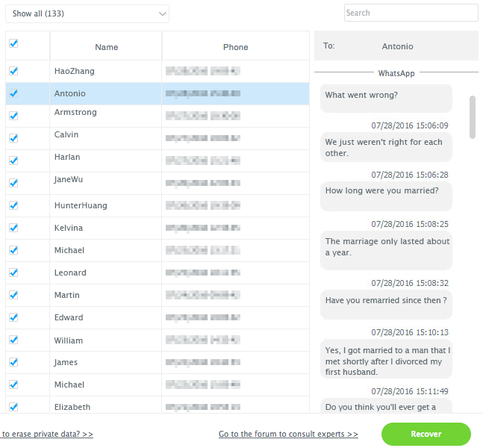Select the HunterHuang contact row

(158, 205)
